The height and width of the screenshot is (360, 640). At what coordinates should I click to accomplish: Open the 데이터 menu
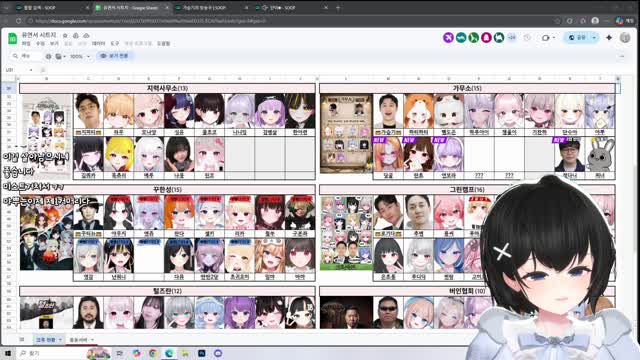98,43
